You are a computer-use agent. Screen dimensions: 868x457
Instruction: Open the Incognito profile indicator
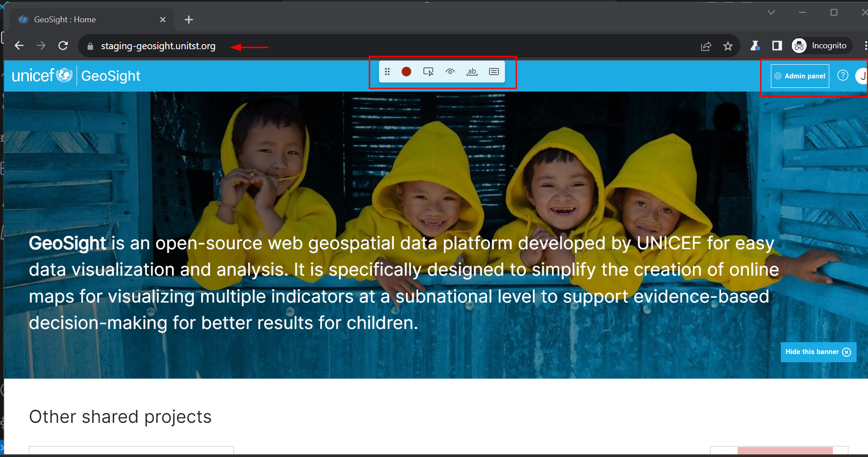point(821,46)
